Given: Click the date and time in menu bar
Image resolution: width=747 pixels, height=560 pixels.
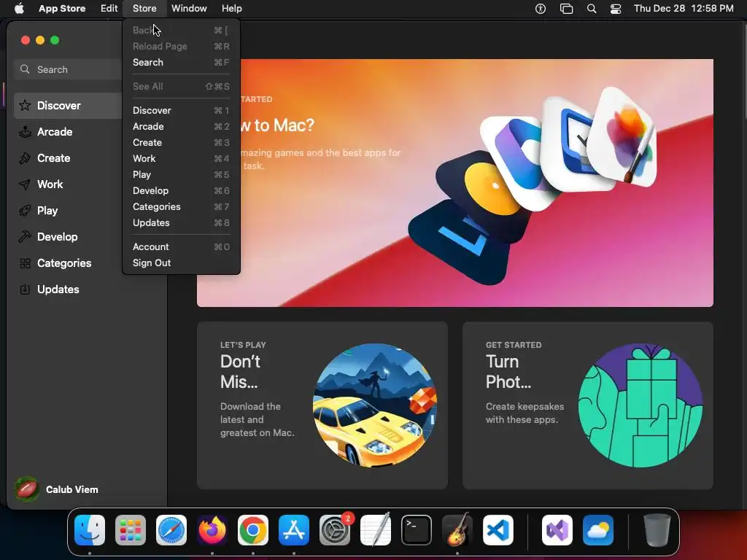Looking at the screenshot, I should pos(684,9).
